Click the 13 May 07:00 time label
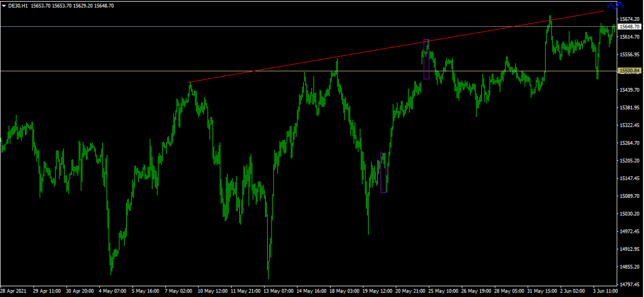The height and width of the screenshot is (297, 644). (279, 292)
